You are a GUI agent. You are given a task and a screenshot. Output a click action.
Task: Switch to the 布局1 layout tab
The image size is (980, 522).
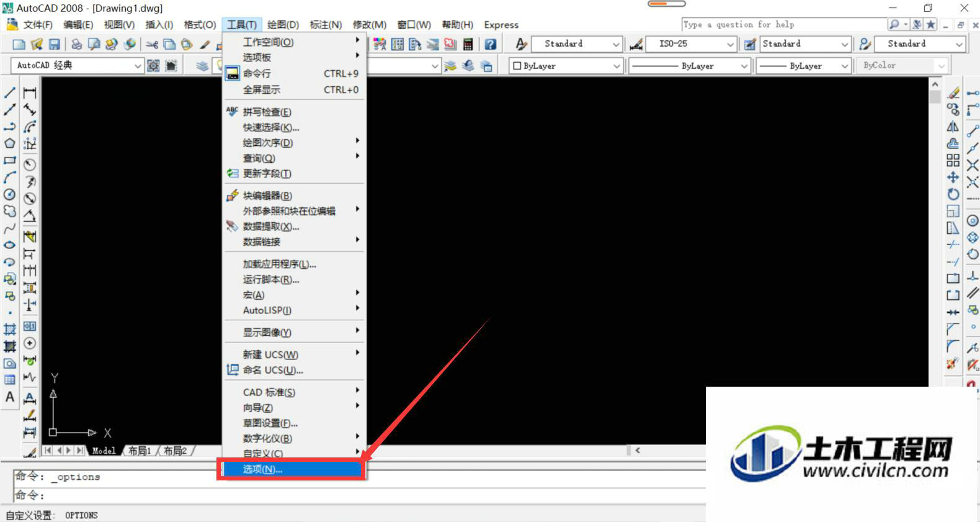coord(140,451)
